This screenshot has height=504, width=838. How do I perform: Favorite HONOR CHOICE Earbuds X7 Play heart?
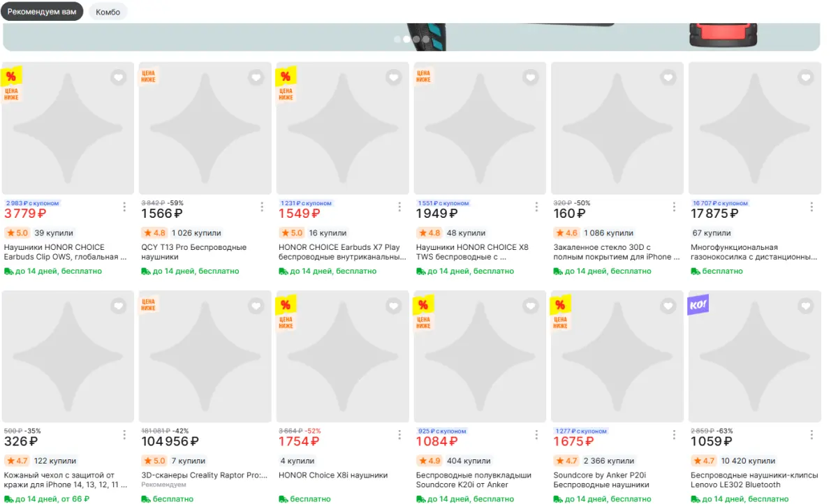(394, 77)
